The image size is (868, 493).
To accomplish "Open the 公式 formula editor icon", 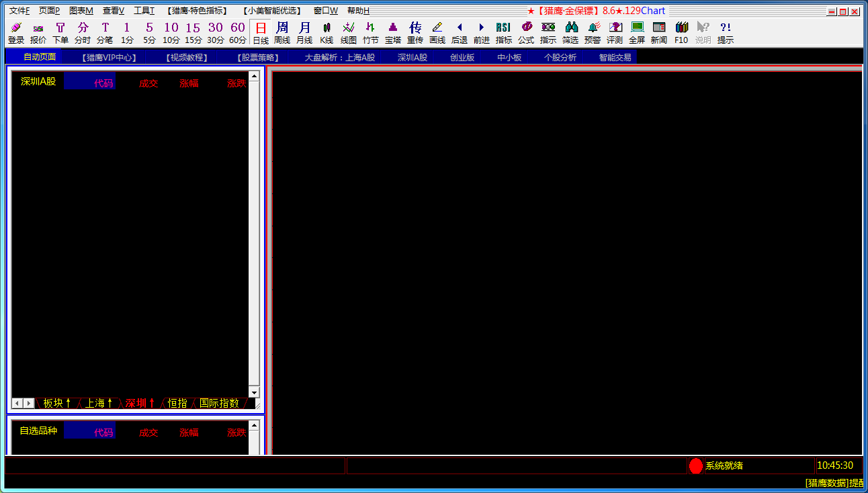I will click(x=526, y=33).
